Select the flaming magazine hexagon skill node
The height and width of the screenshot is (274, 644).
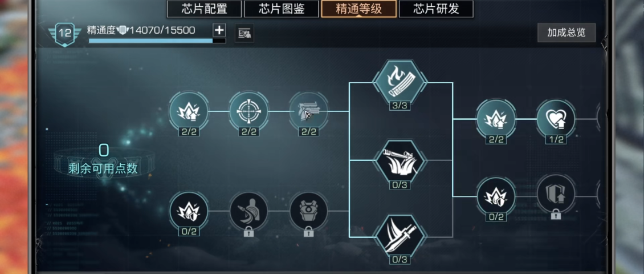click(400, 82)
